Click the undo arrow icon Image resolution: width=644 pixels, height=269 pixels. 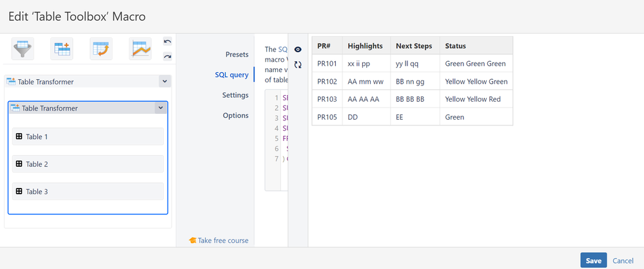click(x=168, y=42)
